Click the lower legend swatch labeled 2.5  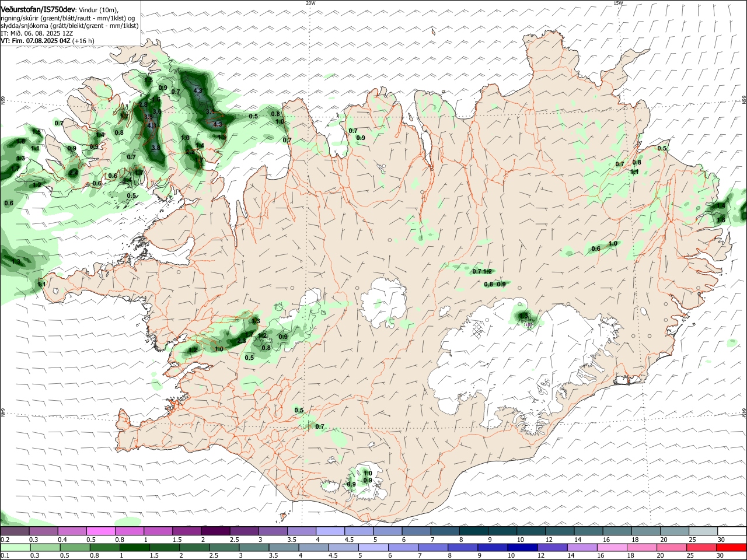pos(224,547)
